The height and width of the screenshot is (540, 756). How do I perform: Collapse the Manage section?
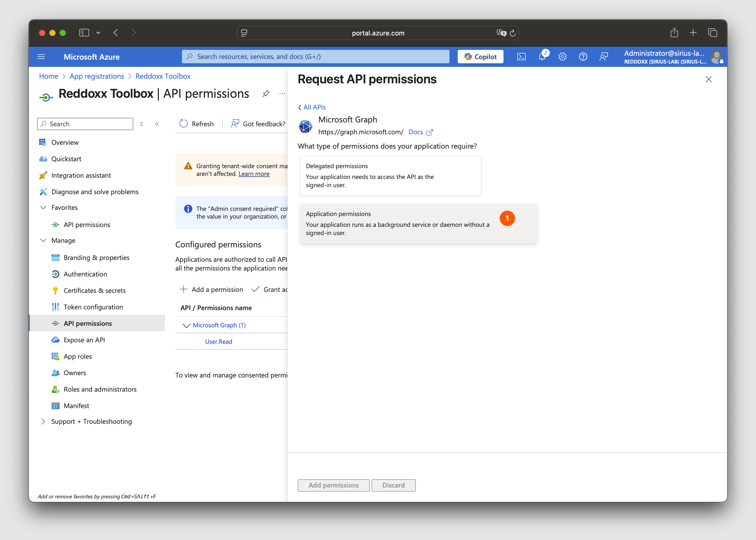click(x=43, y=240)
